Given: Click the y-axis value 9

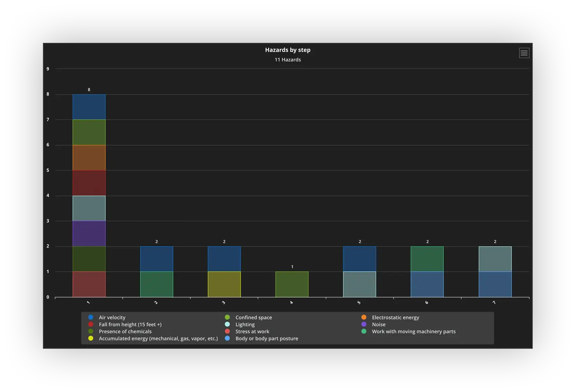Looking at the screenshot, I should point(48,69).
